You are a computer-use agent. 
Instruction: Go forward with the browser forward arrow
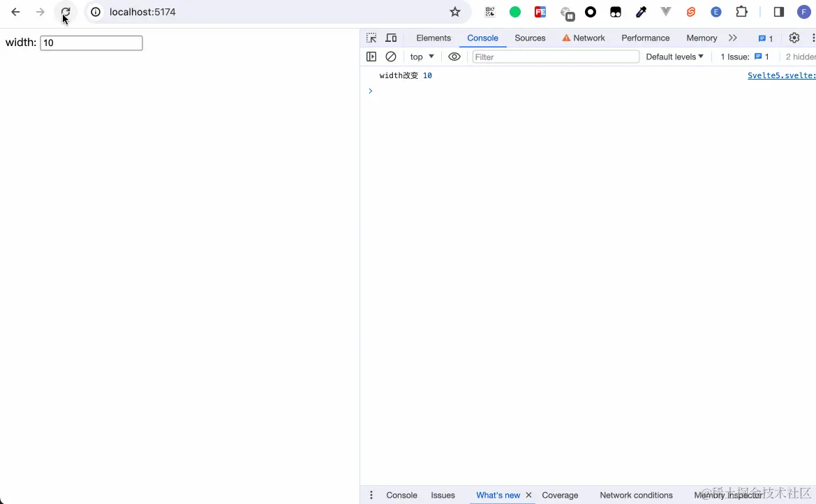click(x=40, y=12)
